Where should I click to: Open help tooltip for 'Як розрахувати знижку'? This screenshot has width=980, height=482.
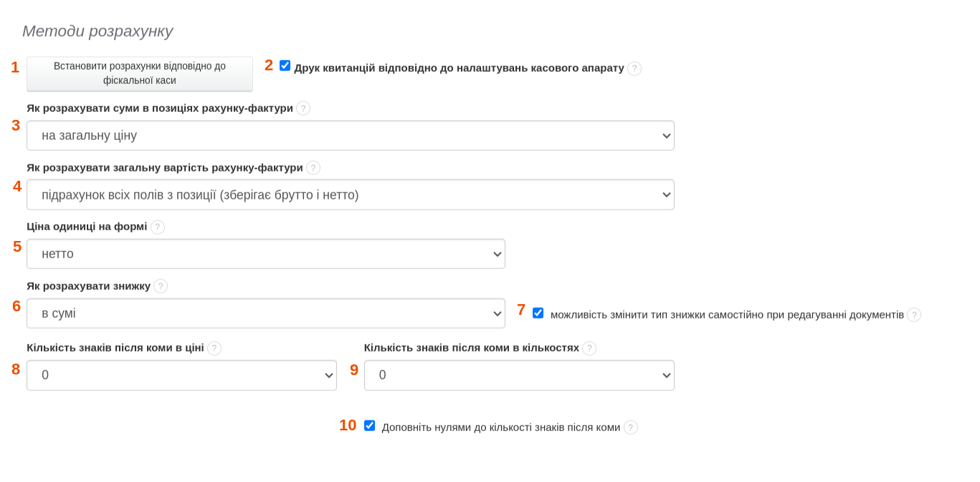tap(161, 286)
